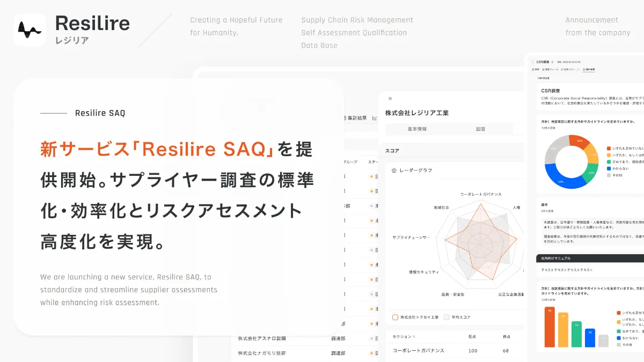
Task: Open the 概要 (overview) tab icon
Action: click(x=533, y=69)
